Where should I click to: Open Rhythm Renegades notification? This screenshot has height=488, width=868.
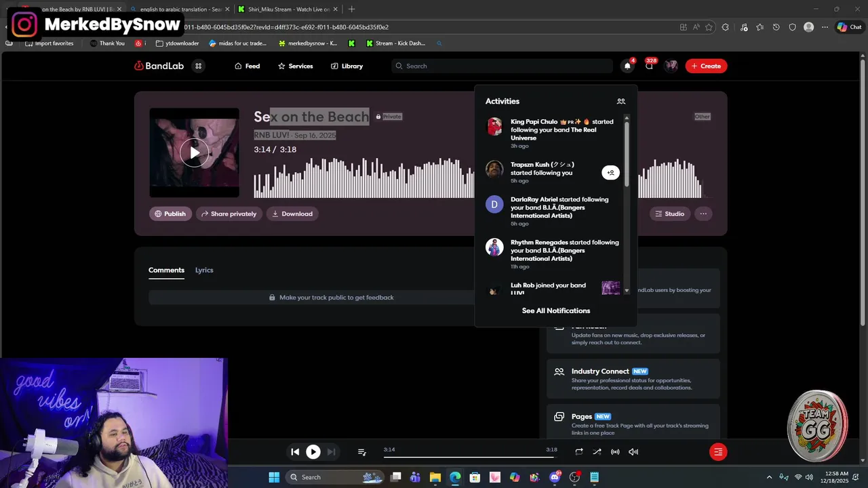coord(553,254)
